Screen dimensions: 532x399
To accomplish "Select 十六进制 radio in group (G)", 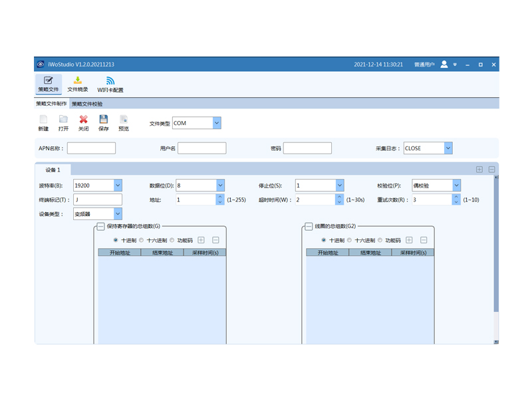I will click(x=142, y=240).
